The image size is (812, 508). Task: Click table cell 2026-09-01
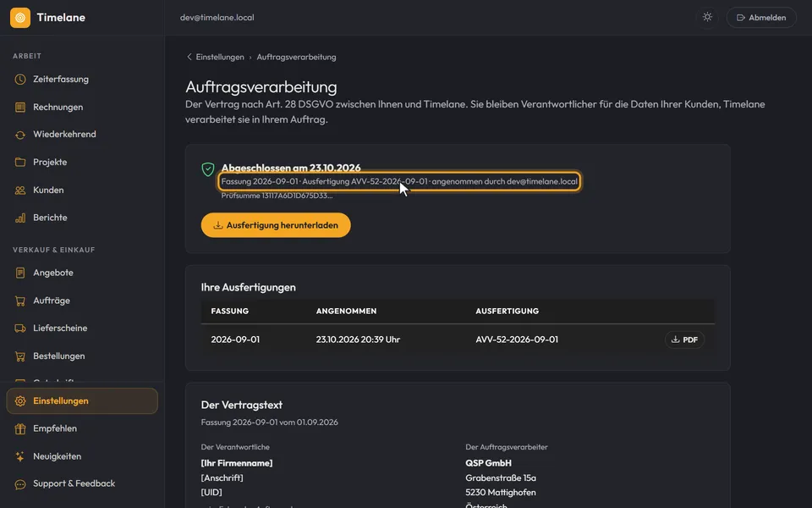click(x=235, y=340)
